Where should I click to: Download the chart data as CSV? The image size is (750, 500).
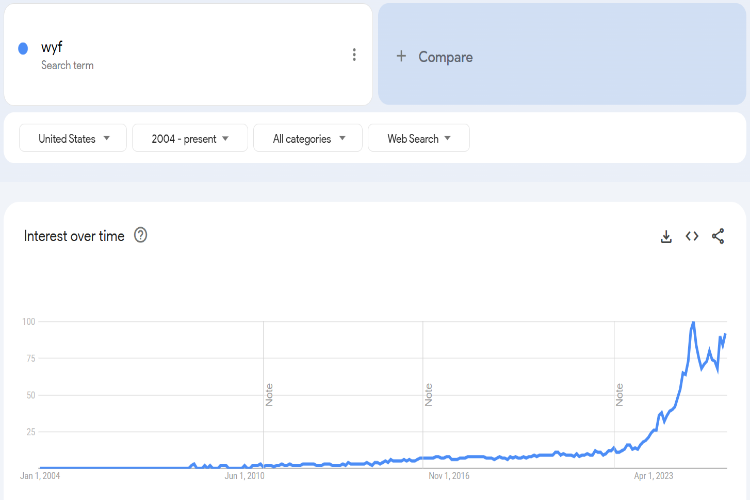(x=666, y=237)
